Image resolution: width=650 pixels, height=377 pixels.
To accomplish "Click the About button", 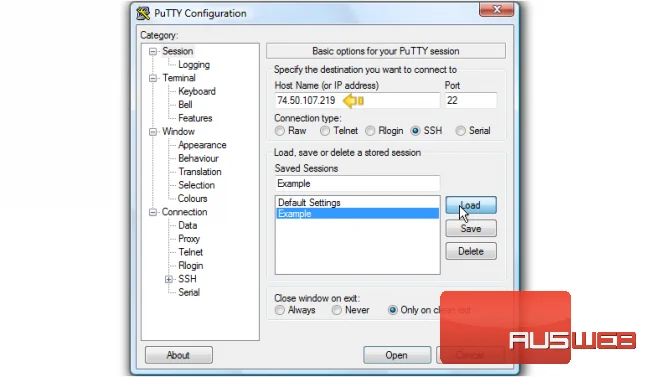I will (179, 355).
